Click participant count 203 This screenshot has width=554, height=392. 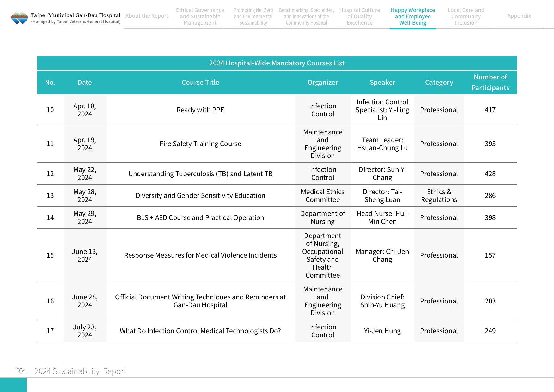(490, 301)
